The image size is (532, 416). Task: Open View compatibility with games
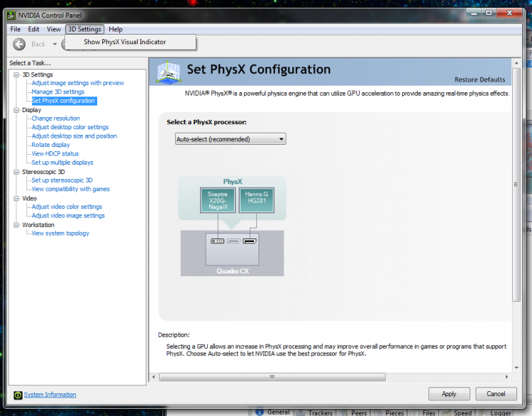(70, 189)
